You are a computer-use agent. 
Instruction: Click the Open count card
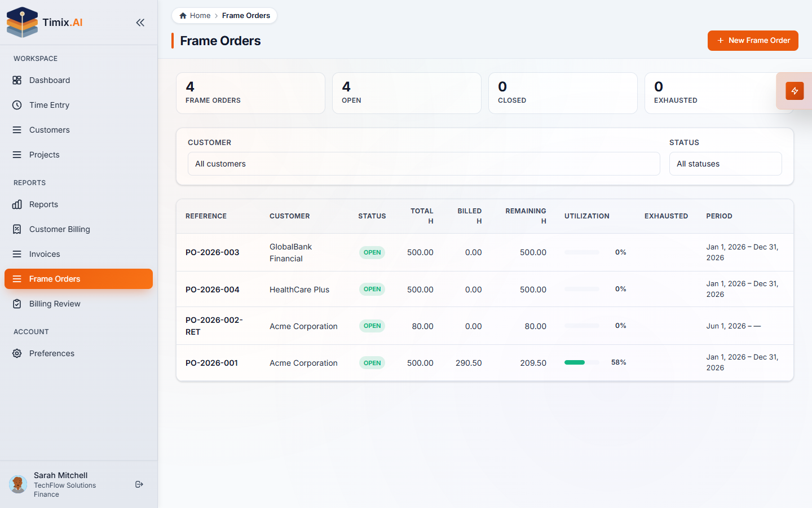407,93
